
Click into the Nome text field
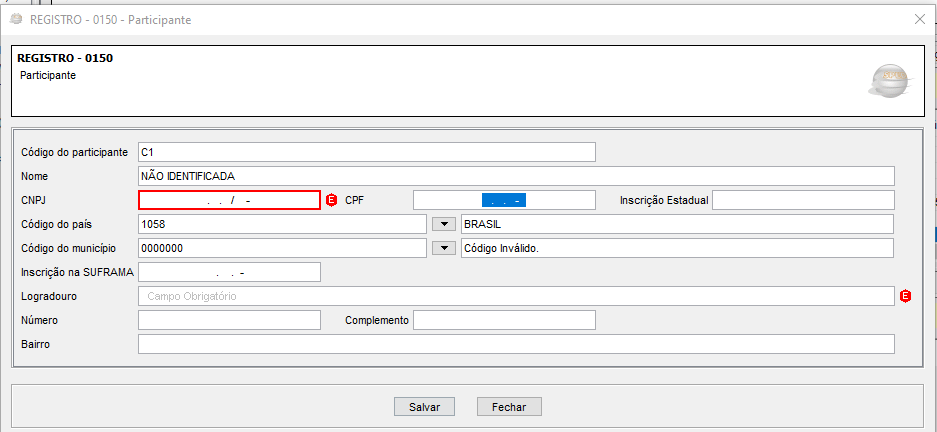[x=515, y=176]
